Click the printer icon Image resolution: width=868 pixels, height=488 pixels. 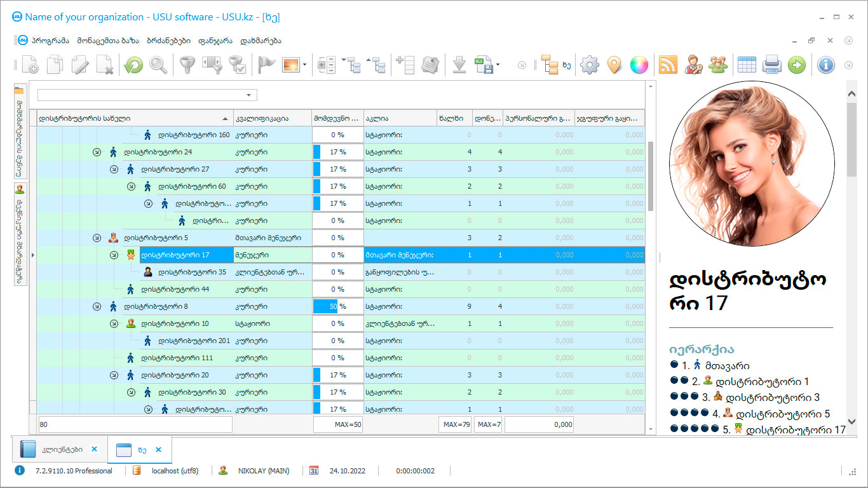click(x=771, y=65)
